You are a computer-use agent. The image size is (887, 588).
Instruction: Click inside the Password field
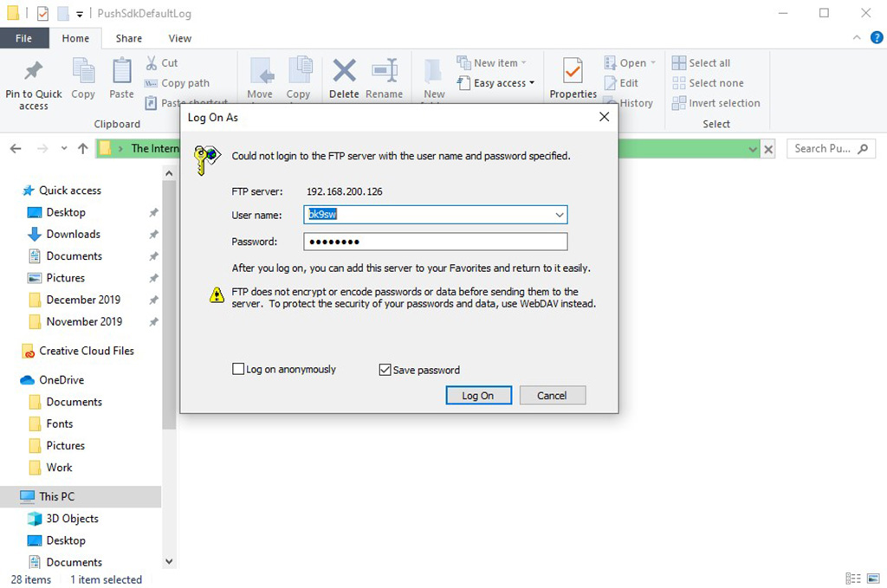[x=433, y=241]
